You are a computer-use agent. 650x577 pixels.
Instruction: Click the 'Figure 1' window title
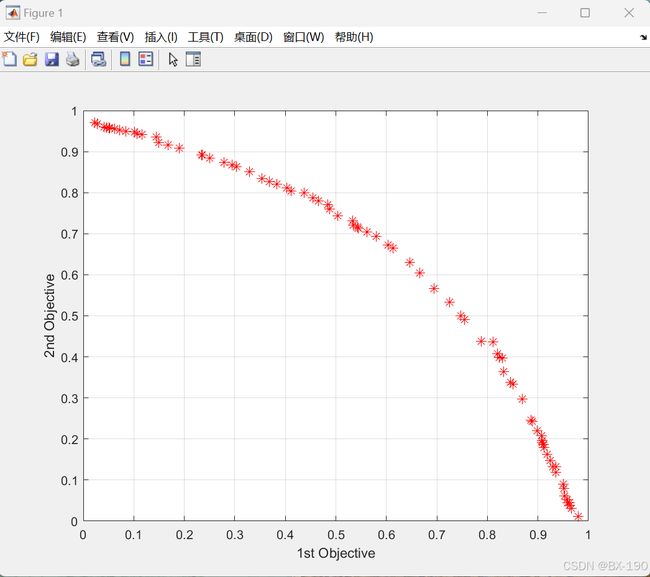pyautogui.click(x=43, y=13)
